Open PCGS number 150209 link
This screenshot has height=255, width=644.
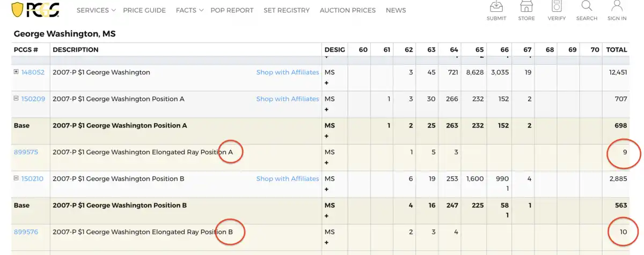[33, 99]
